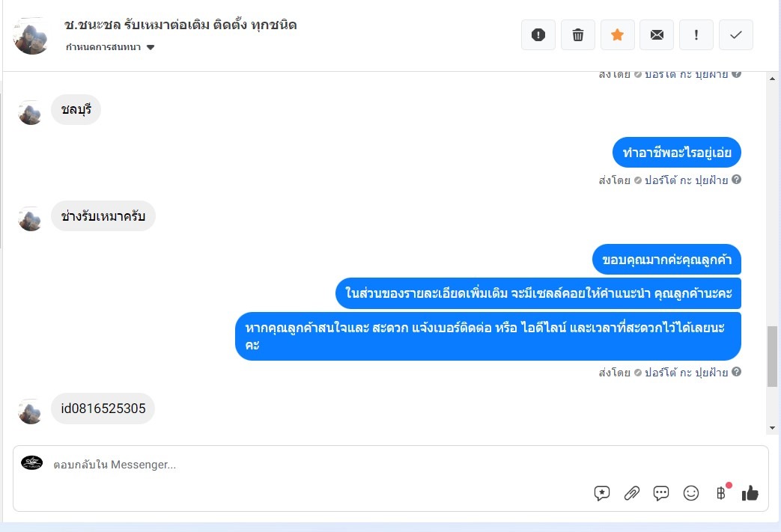Viewport: 781px width, 532px height.
Task: Click the scroll up arrow of chat
Action: 772,79
